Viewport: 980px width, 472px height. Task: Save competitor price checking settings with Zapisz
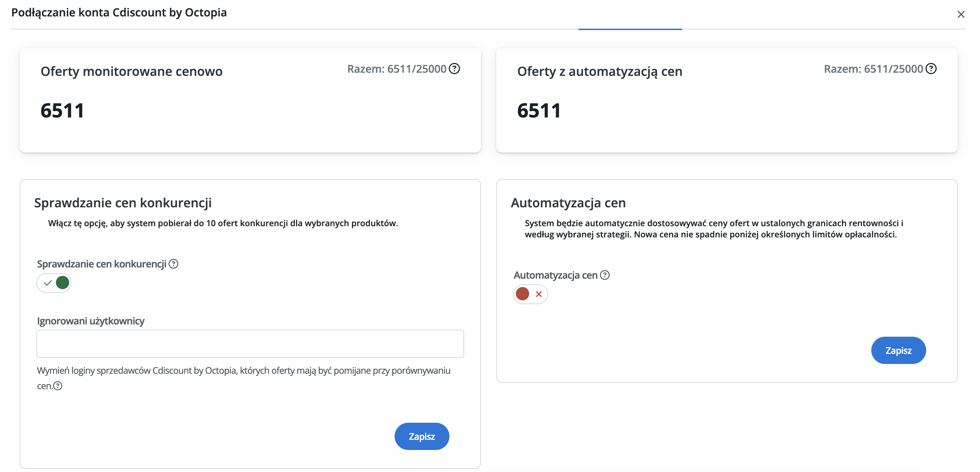point(421,436)
